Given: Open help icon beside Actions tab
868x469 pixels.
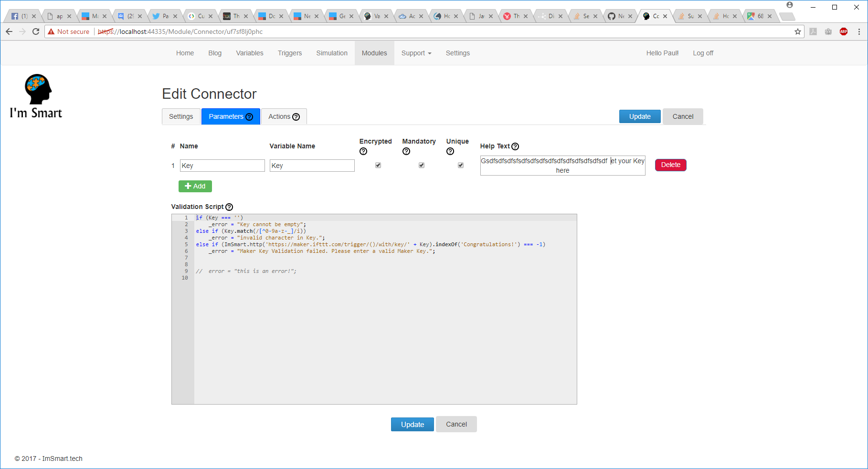Looking at the screenshot, I should click(x=296, y=117).
